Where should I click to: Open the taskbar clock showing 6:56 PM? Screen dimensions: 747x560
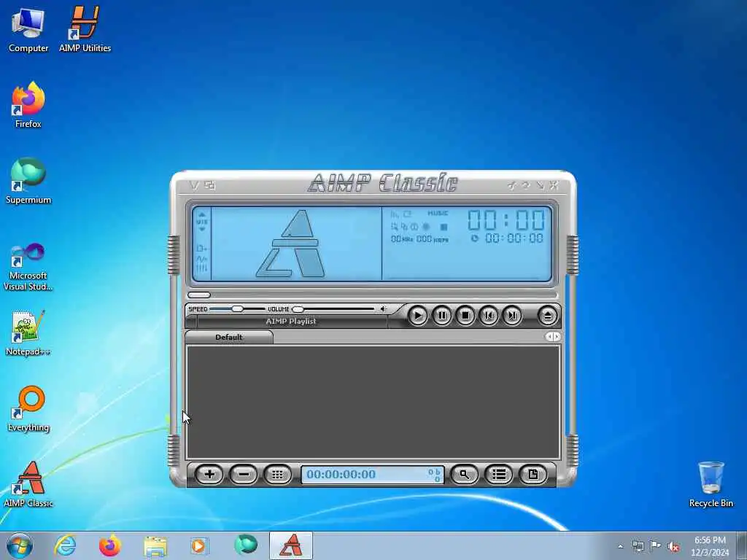(710, 546)
